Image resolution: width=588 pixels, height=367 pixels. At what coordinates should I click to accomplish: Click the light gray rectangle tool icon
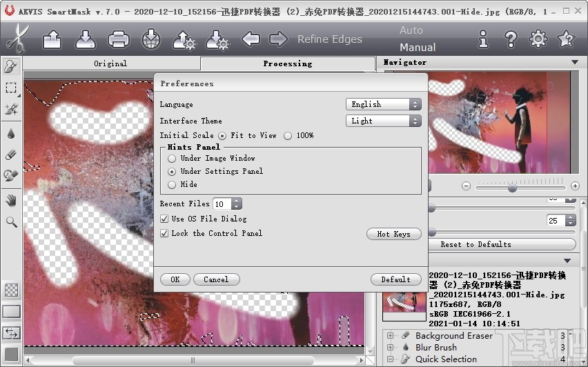tap(11, 311)
